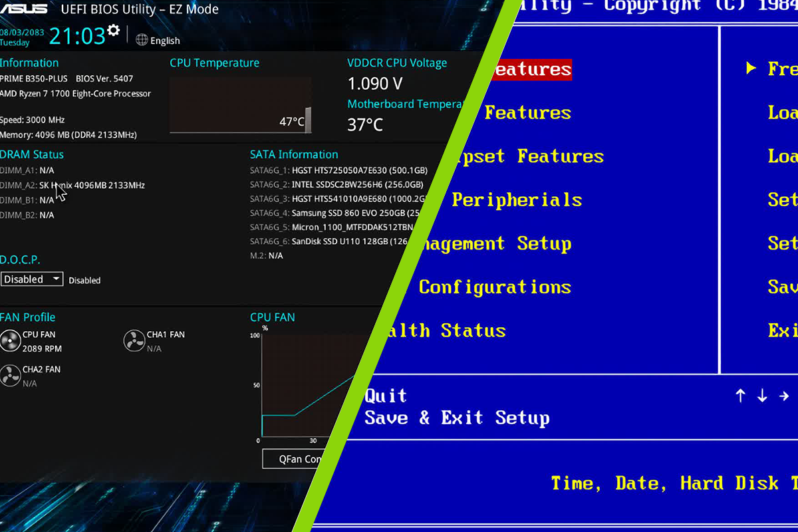Click Memory: 4096 MB DDR4 line
Viewport: 798px width, 532px height.
coord(68,134)
